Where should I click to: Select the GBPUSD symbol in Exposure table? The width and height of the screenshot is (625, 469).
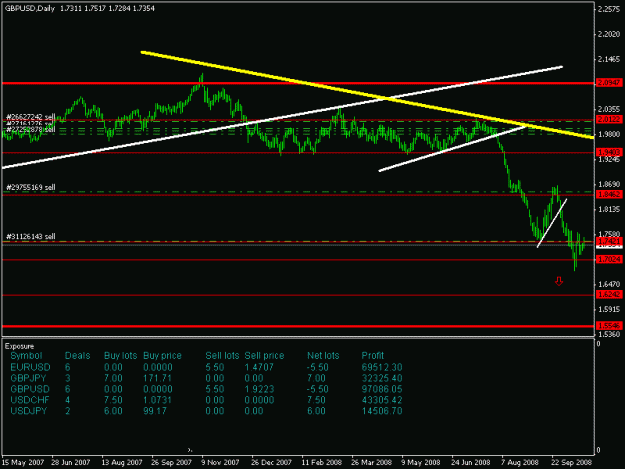point(30,389)
